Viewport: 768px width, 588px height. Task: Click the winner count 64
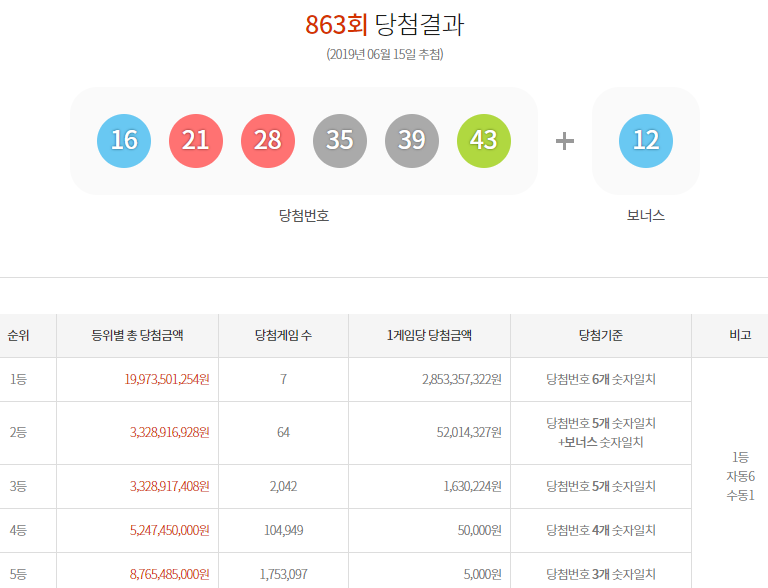pyautogui.click(x=284, y=433)
